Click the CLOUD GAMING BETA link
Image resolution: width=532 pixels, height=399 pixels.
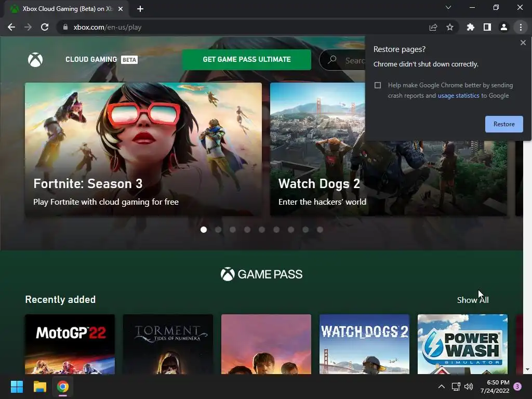pyautogui.click(x=101, y=60)
